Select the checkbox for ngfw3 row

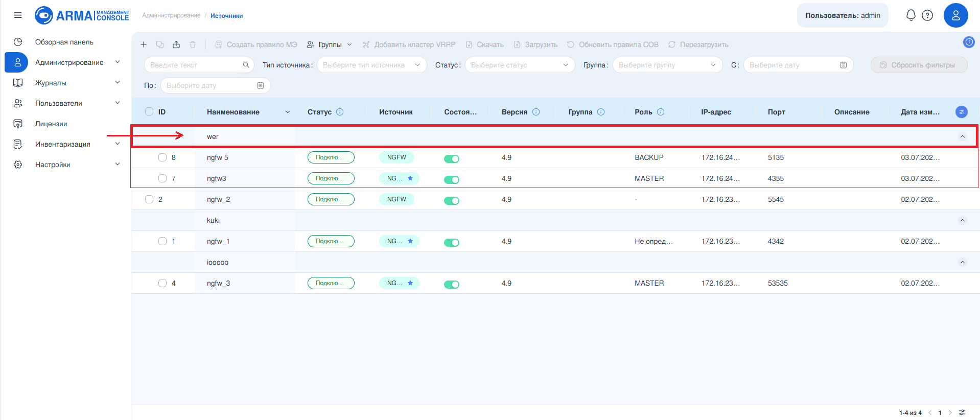point(162,178)
